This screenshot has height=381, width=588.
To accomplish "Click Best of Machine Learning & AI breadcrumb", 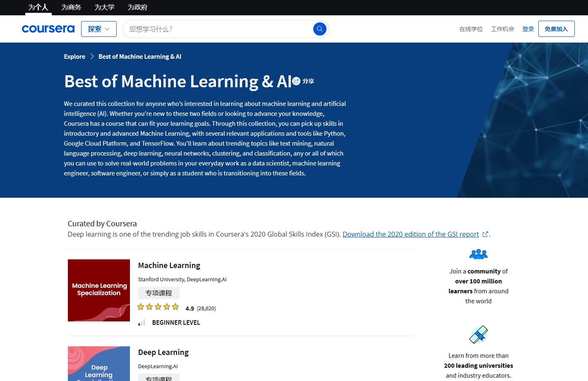I will pos(140,57).
